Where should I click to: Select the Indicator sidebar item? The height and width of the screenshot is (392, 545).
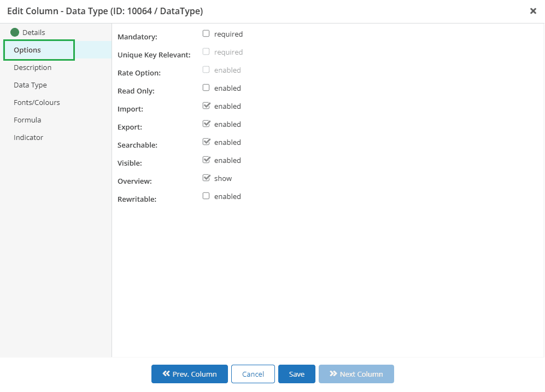[x=28, y=137]
